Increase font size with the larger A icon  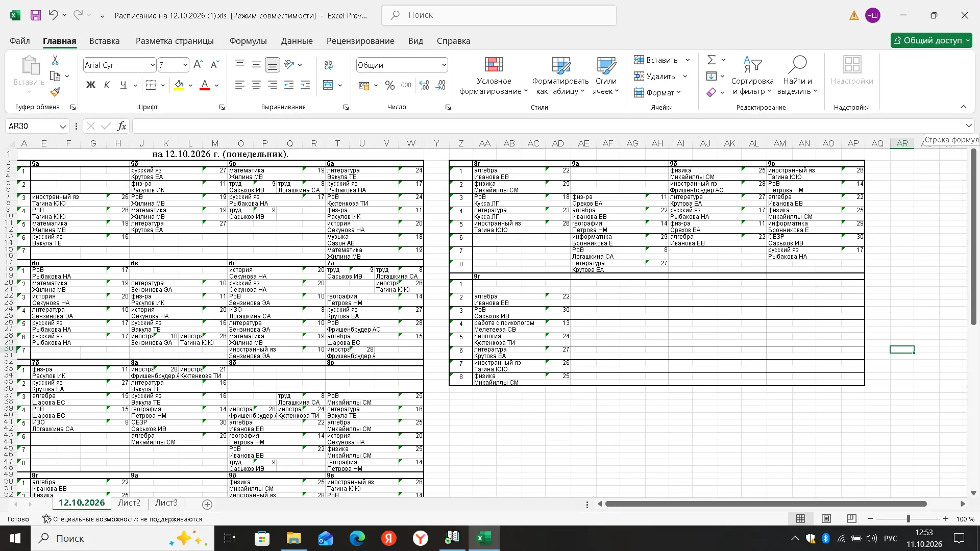[199, 64]
